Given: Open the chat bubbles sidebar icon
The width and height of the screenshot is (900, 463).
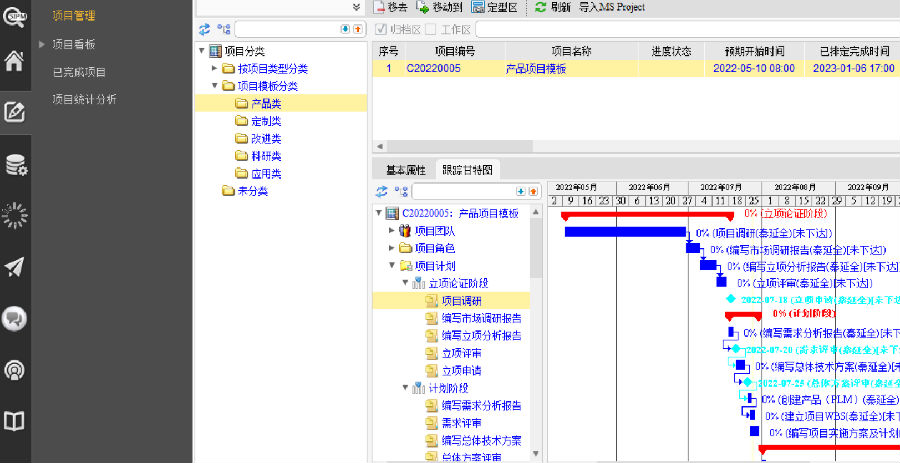Looking at the screenshot, I should (14, 318).
